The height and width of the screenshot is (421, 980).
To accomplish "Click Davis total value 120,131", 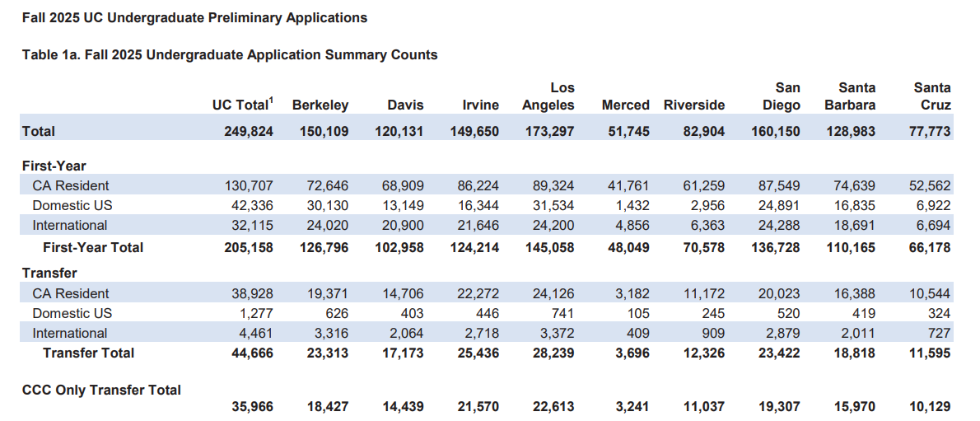I will pos(399,131).
